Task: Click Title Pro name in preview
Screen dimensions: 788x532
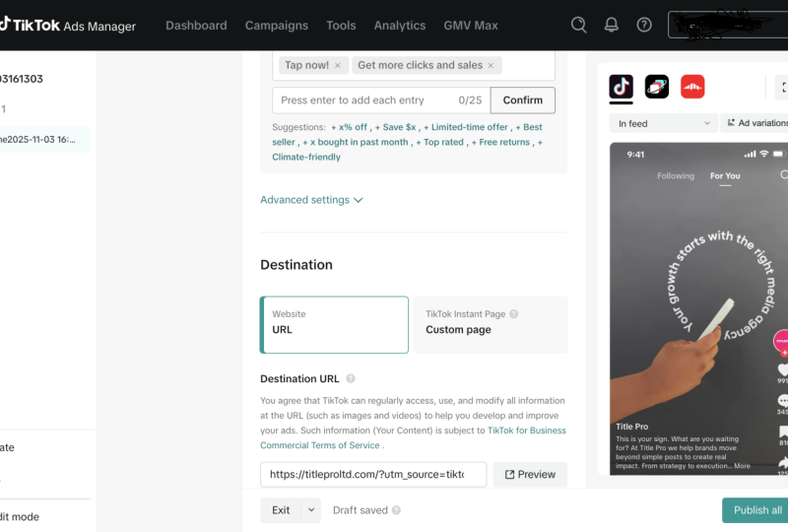Action: [x=631, y=427]
